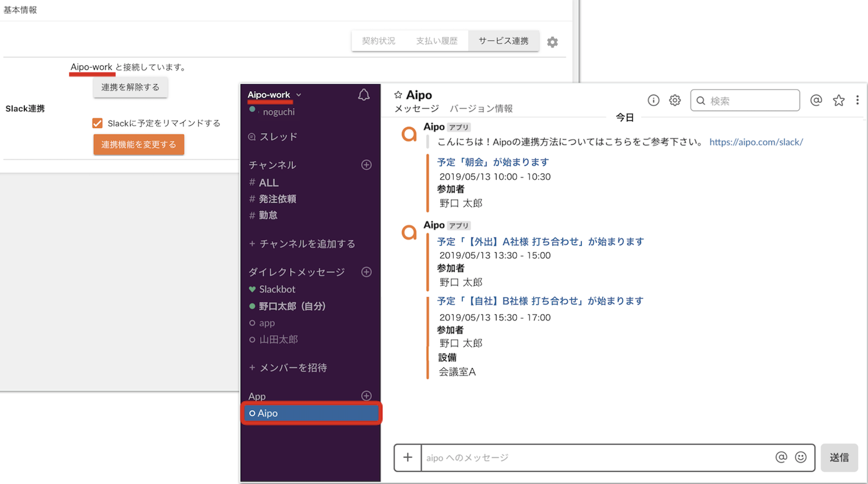Click the App section header
Viewport: 868px width, 484px height.
coord(257,396)
